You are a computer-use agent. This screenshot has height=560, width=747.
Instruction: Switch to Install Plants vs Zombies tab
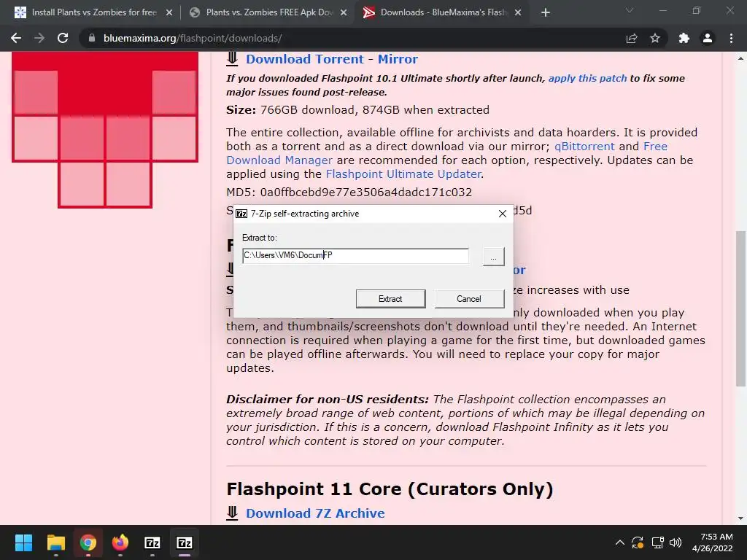pyautogui.click(x=93, y=13)
